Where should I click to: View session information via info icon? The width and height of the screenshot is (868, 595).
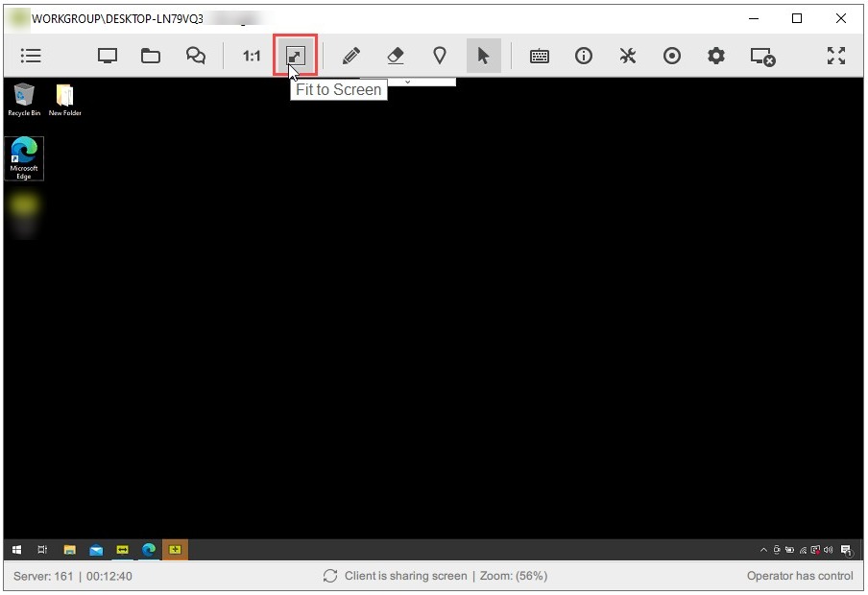click(584, 56)
